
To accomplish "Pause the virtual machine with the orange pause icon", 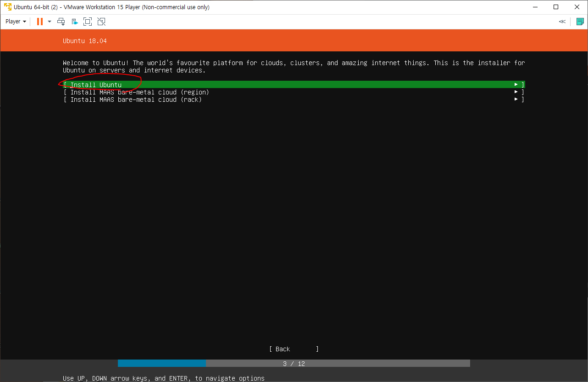I will point(40,22).
